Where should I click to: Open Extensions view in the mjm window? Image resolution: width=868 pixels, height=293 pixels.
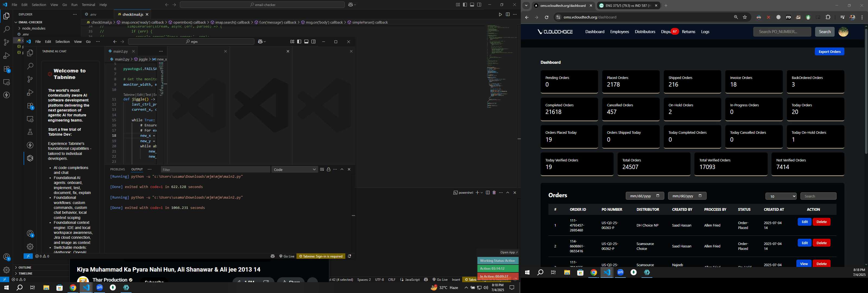click(x=30, y=106)
